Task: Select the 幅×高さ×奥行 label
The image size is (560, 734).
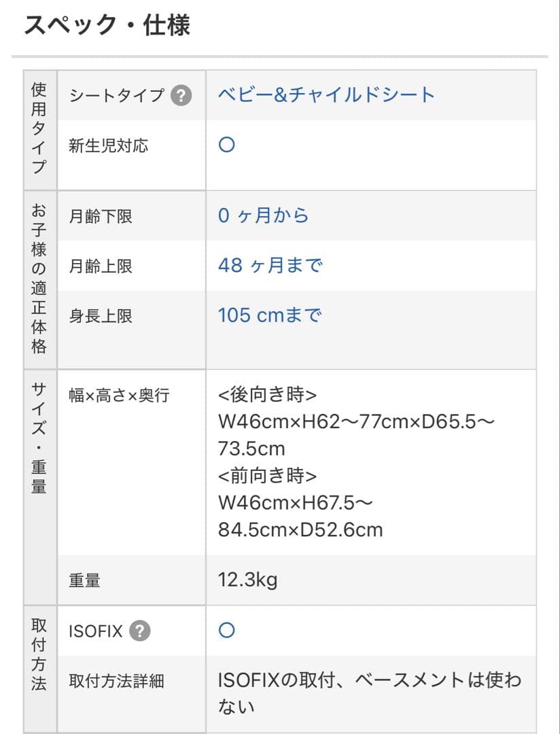Action: coord(119,396)
